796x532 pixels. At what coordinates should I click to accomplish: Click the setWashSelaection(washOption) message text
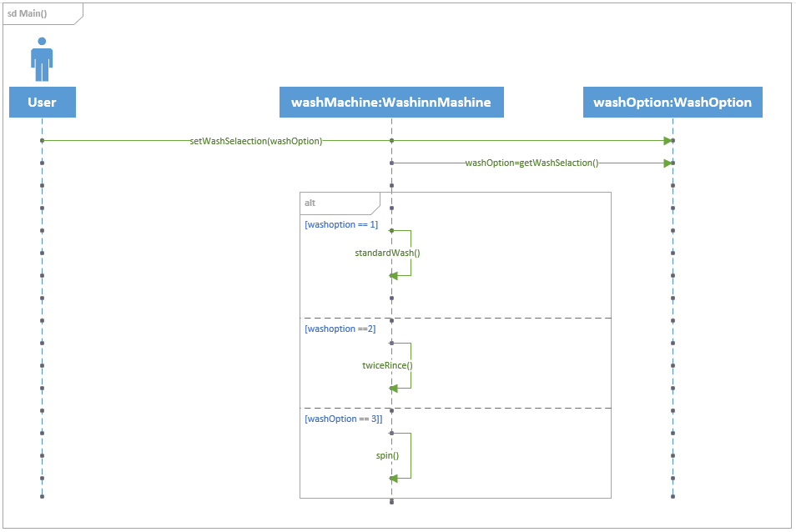click(x=256, y=141)
